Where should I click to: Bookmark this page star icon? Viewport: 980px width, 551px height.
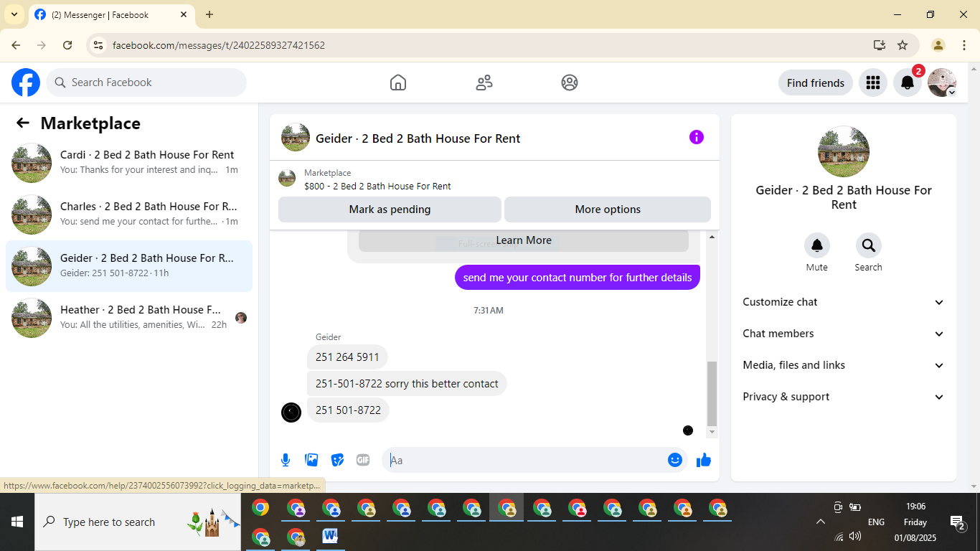903,45
